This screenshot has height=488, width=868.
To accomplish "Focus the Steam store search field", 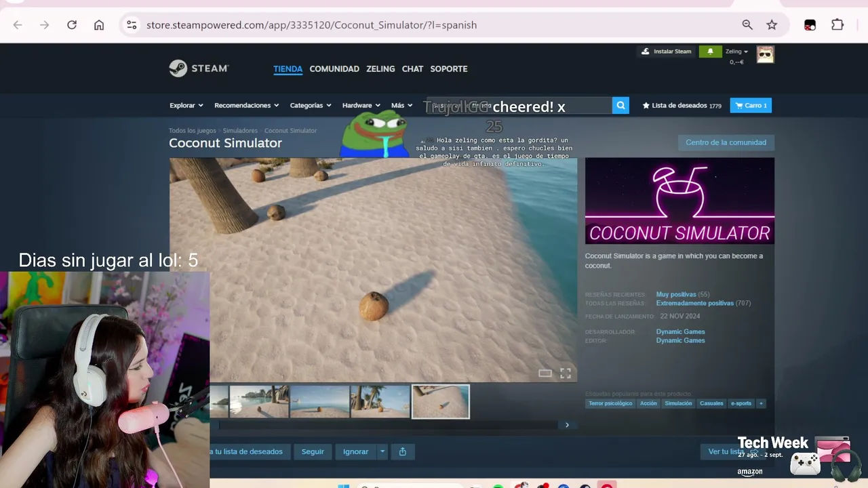I will tap(519, 105).
